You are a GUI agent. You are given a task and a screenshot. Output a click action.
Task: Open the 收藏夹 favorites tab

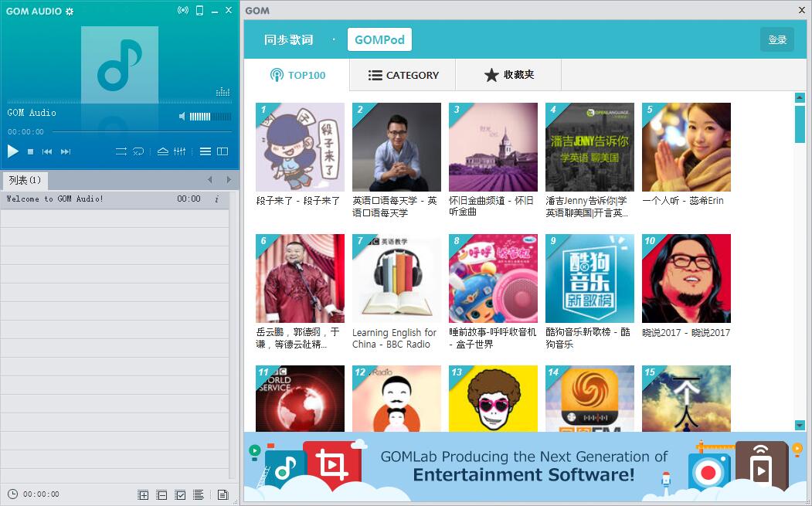point(508,75)
